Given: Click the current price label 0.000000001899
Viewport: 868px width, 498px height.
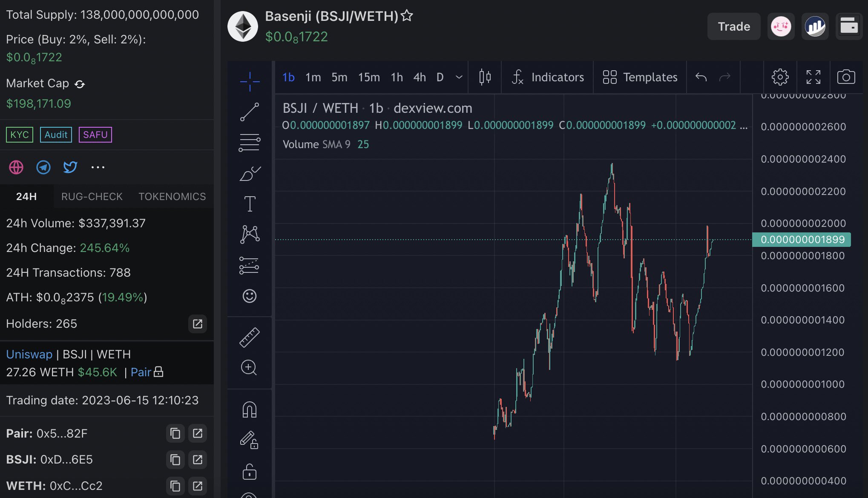Looking at the screenshot, I should point(802,240).
